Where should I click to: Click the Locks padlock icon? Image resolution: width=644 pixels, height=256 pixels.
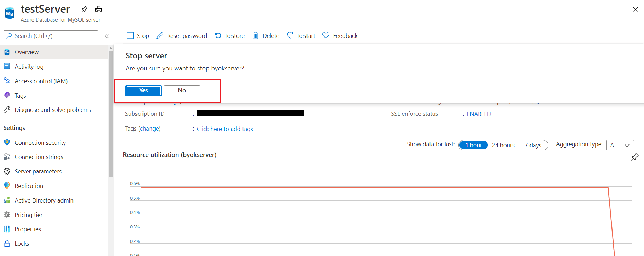point(7,244)
